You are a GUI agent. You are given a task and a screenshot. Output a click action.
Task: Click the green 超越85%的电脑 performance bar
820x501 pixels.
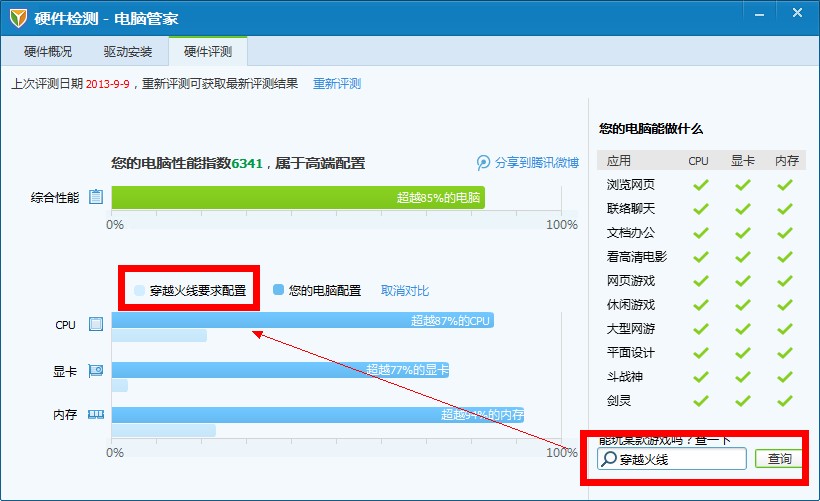pyautogui.click(x=298, y=198)
